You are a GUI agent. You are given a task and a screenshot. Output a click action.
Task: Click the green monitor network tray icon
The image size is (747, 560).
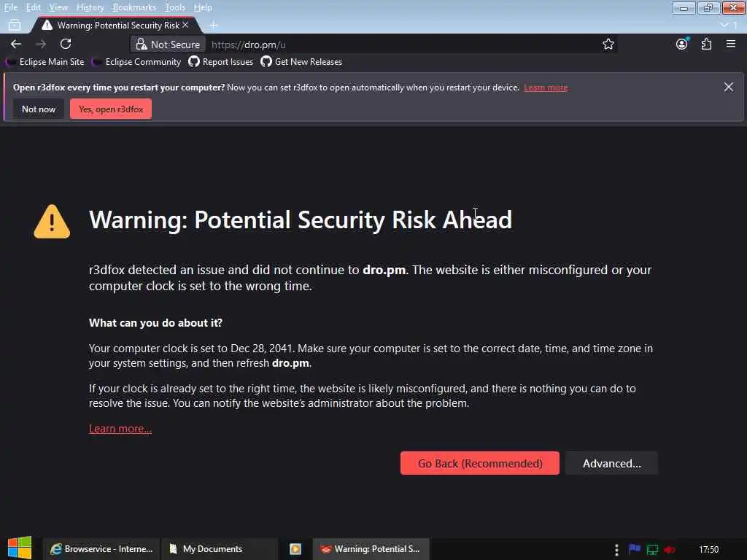[652, 550]
